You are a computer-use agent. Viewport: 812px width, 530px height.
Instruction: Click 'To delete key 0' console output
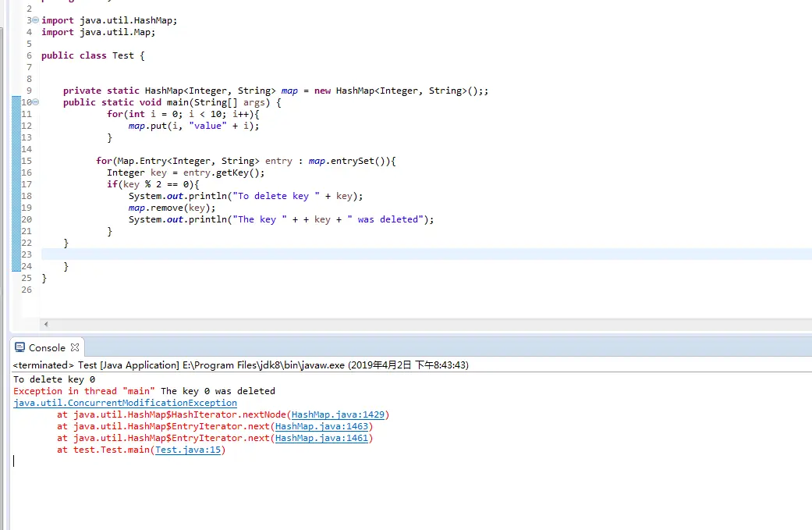pyautogui.click(x=55, y=379)
